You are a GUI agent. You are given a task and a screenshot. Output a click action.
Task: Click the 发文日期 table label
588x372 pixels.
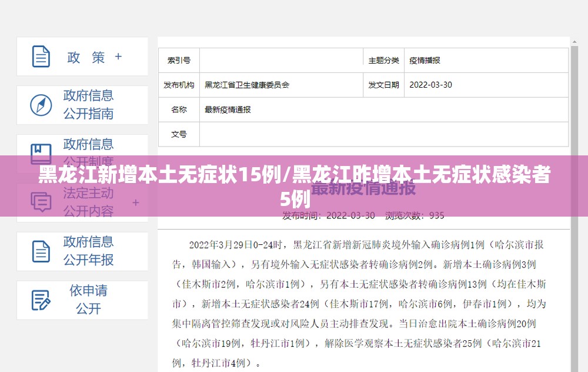point(383,85)
